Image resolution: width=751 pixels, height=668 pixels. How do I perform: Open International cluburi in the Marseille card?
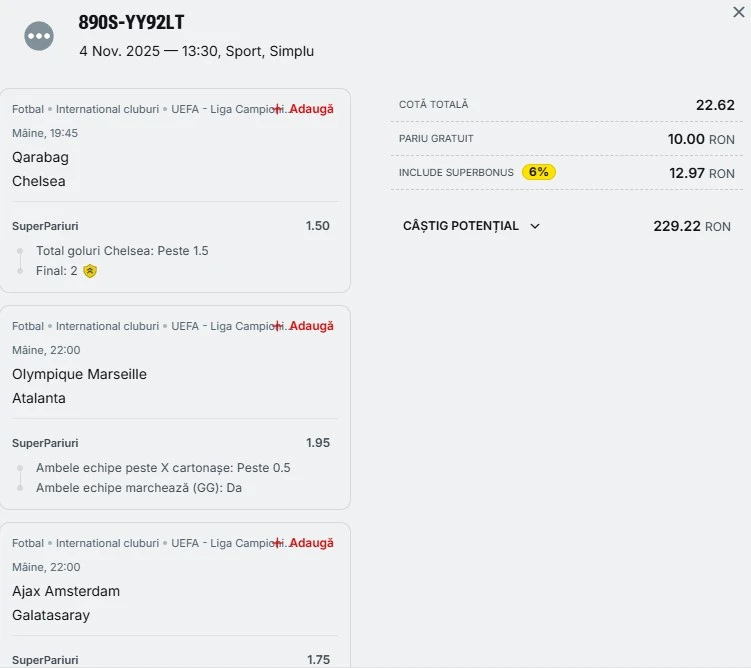click(x=107, y=326)
